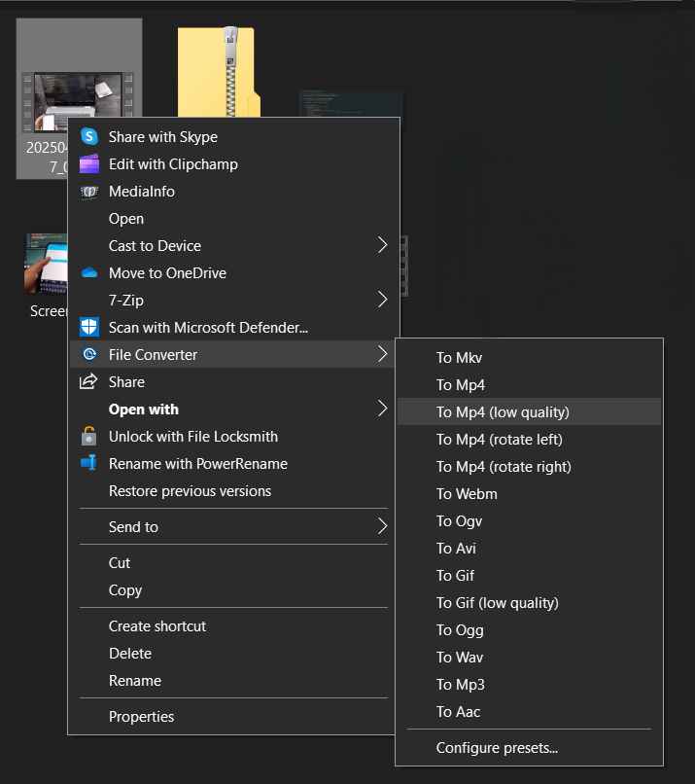Screen dimensions: 695x784
Task: Click the File Converter menu entry
Action: coord(234,354)
